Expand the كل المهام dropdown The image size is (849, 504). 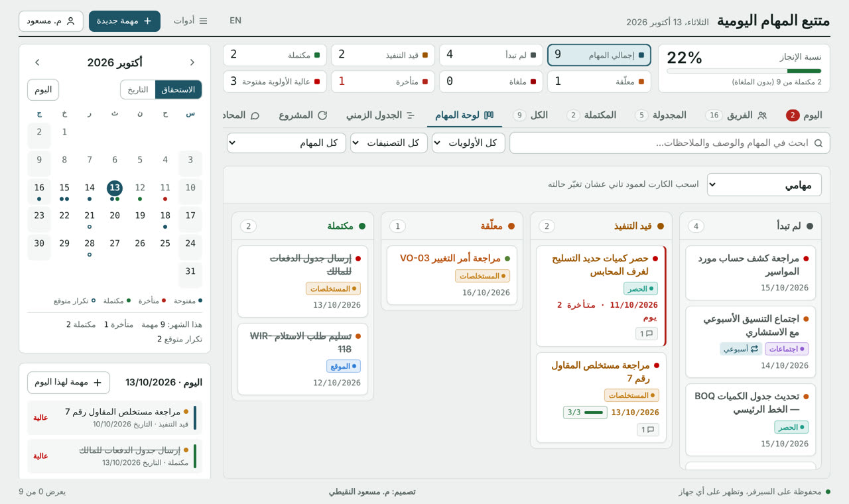tap(287, 143)
